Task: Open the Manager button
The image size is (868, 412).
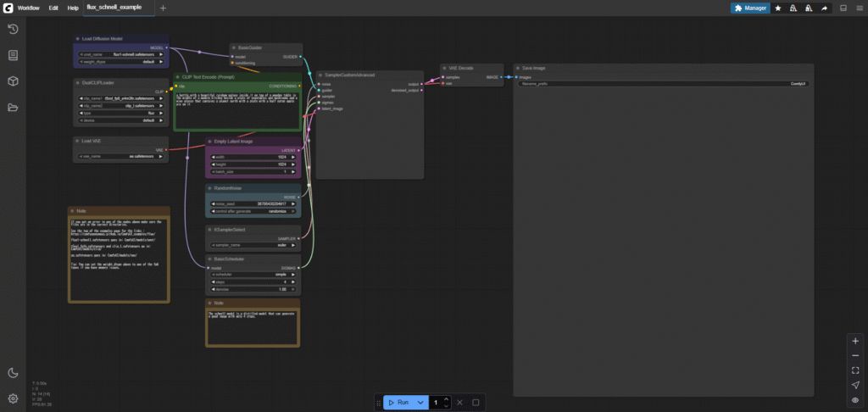Action: tap(750, 8)
